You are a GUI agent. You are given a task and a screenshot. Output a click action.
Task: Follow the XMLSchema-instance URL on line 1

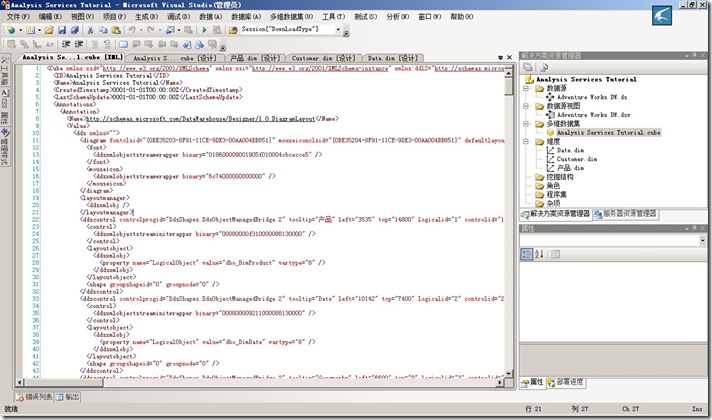pos(320,68)
